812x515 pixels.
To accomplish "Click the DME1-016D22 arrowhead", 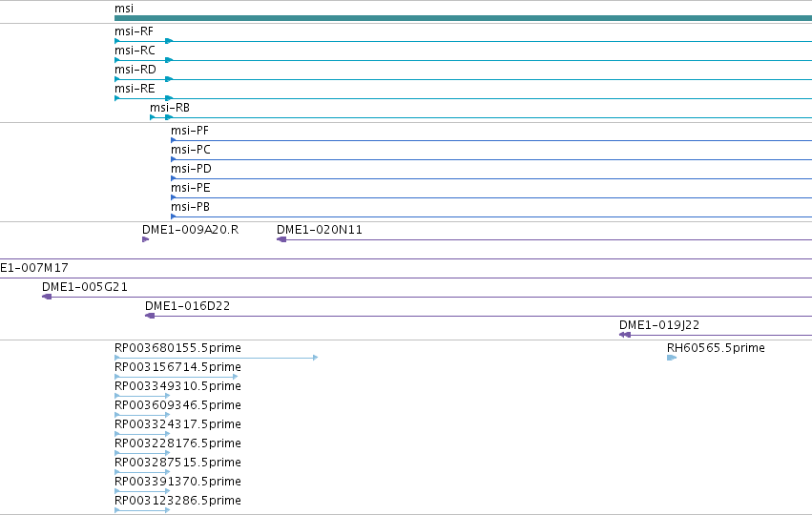I will 150,316.
